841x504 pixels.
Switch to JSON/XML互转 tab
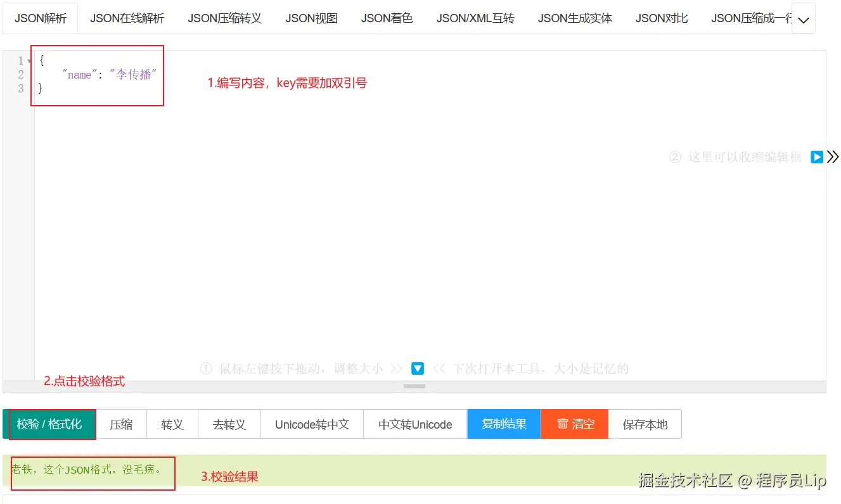[x=475, y=18]
